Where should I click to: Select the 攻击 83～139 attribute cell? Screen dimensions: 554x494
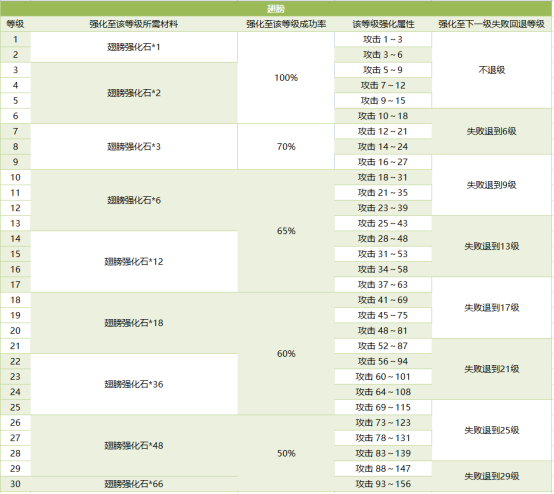pyautogui.click(x=383, y=453)
